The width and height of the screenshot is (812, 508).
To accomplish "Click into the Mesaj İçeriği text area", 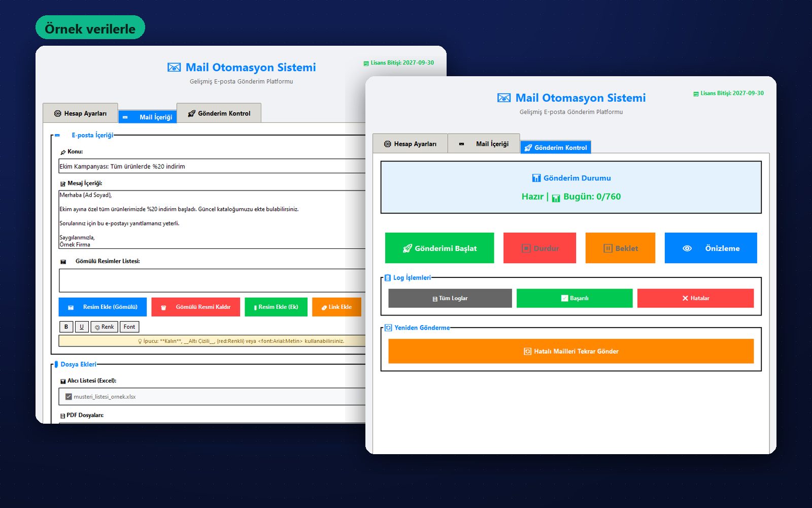I will [212, 219].
